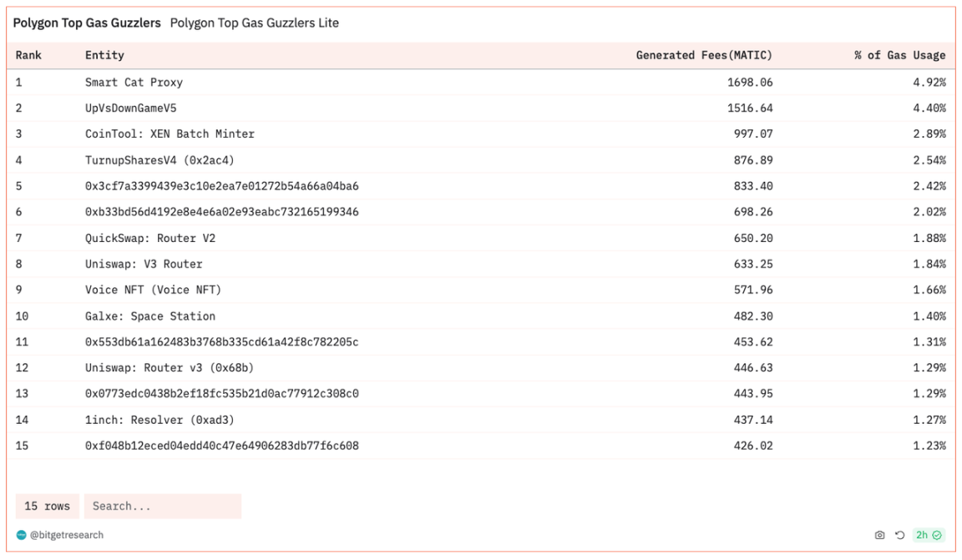
Task: Sort by % of Gas Usage header
Action: pyautogui.click(x=900, y=55)
